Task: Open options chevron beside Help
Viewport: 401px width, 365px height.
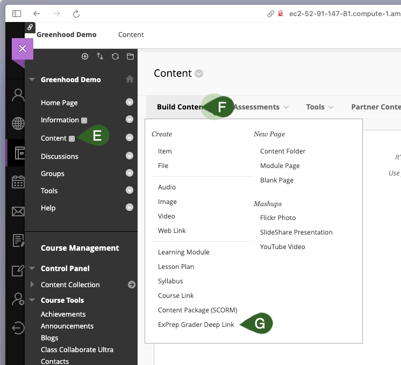Action: point(130,207)
